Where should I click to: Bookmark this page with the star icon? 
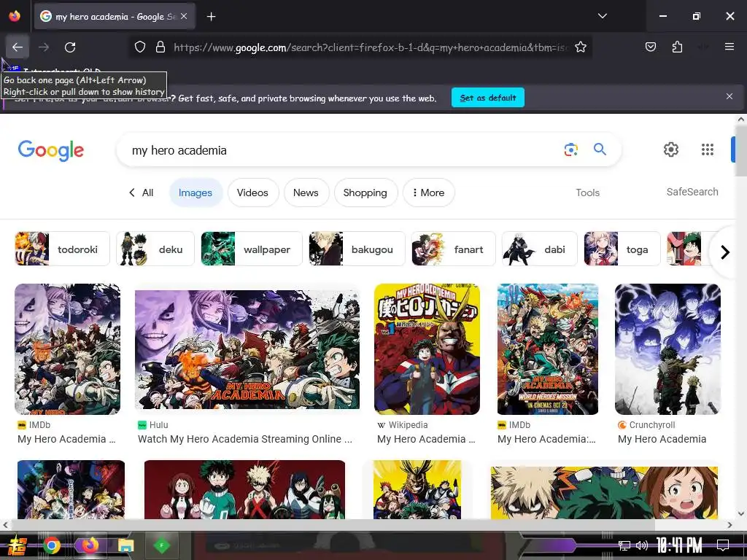tap(580, 47)
